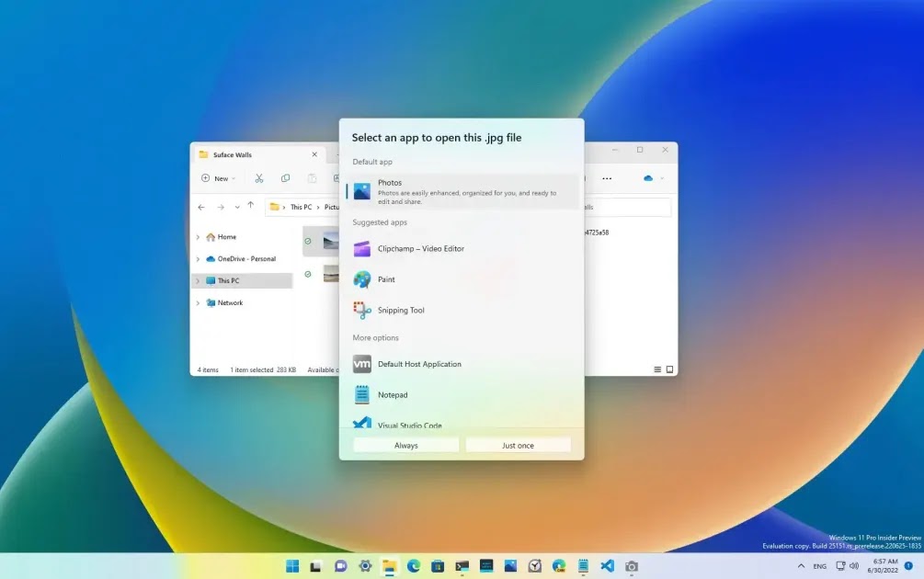
Task: Click the second image thumbnail in Explorer
Action: pyautogui.click(x=331, y=274)
